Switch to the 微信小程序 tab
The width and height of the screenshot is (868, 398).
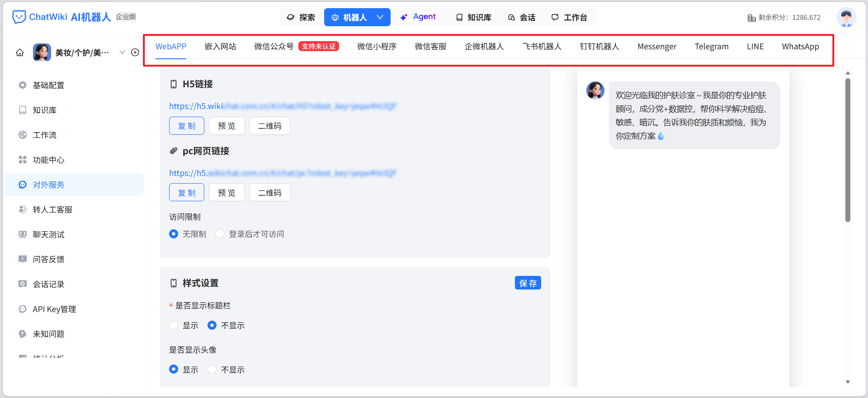377,47
